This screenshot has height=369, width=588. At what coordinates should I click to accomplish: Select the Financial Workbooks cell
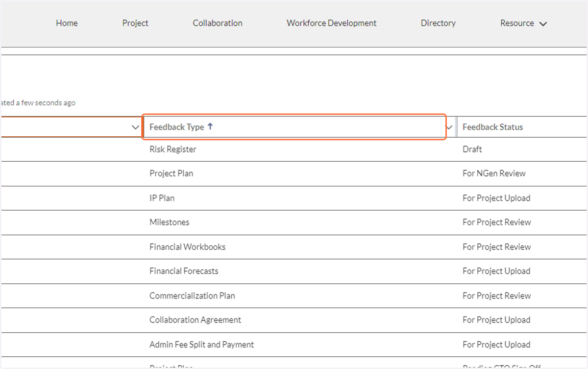(x=188, y=246)
